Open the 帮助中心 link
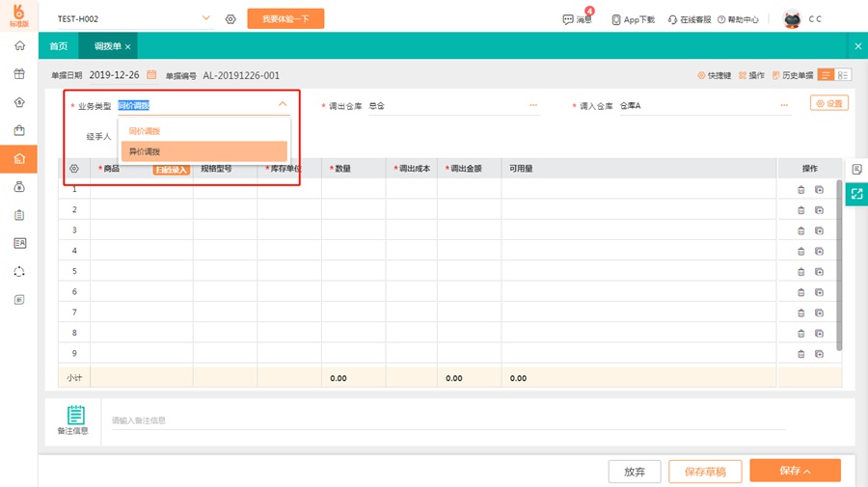The image size is (868, 487). coord(738,19)
